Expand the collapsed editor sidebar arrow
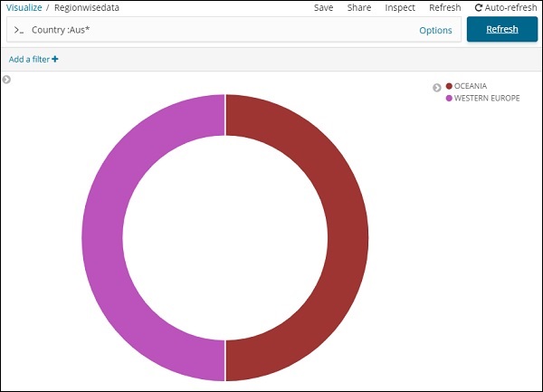 click(6, 80)
